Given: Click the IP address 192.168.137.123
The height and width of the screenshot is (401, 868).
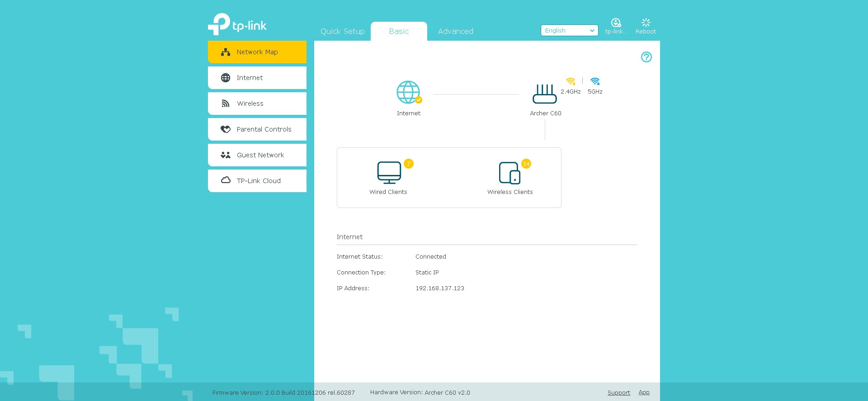Looking at the screenshot, I should pyautogui.click(x=440, y=288).
